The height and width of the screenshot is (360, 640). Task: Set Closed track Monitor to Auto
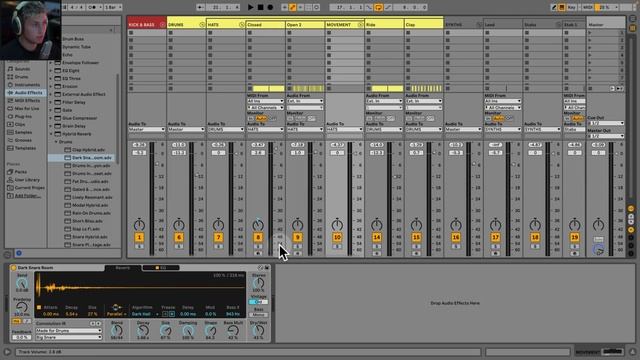(261, 118)
